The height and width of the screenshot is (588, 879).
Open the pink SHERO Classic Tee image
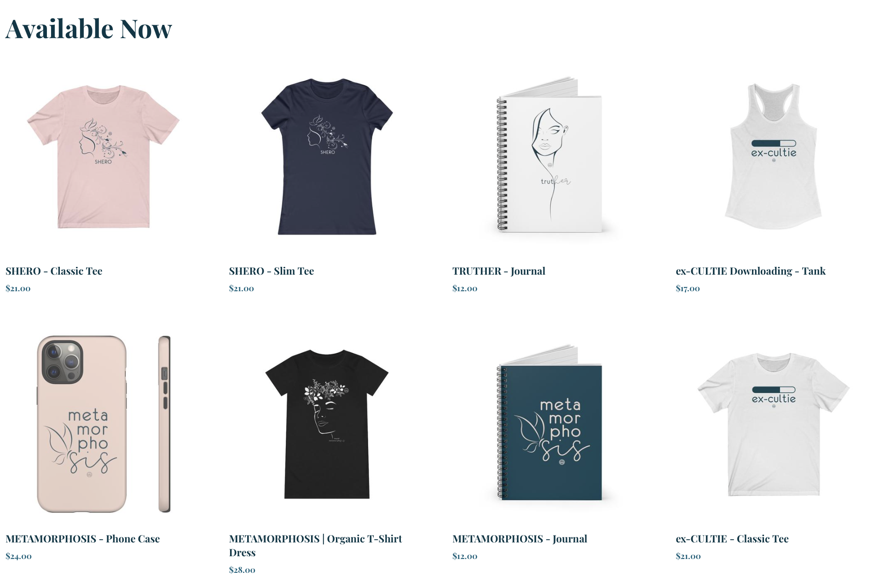point(104,156)
